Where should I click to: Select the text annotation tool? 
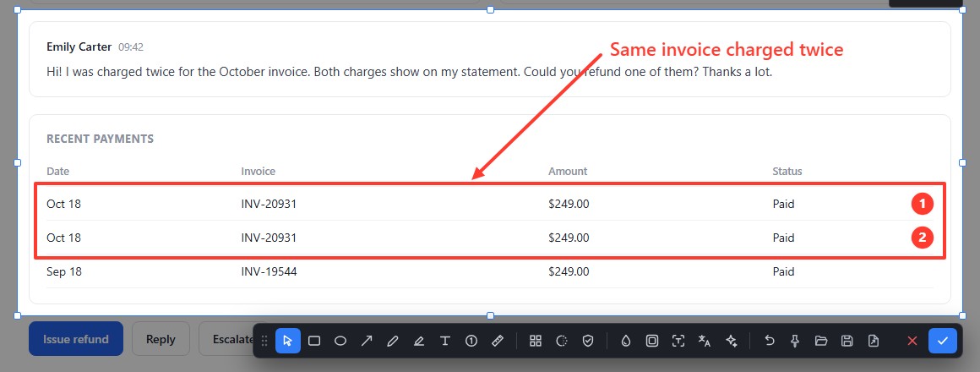[x=445, y=341]
